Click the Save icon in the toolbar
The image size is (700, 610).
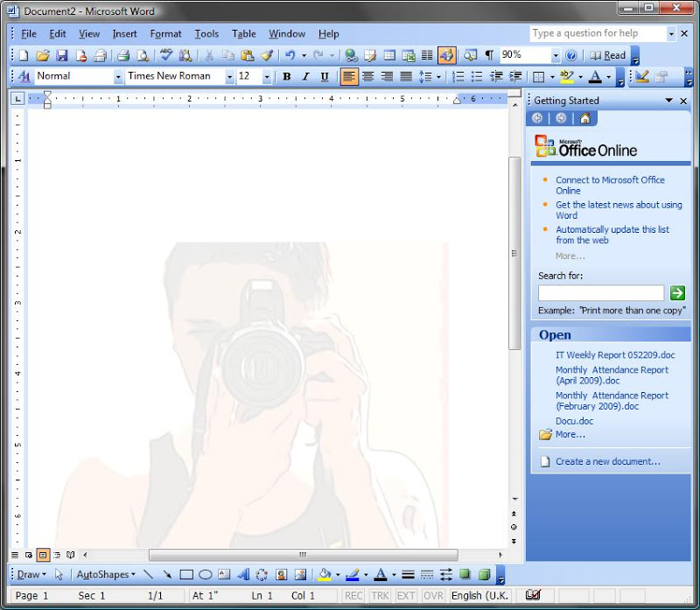[61, 55]
